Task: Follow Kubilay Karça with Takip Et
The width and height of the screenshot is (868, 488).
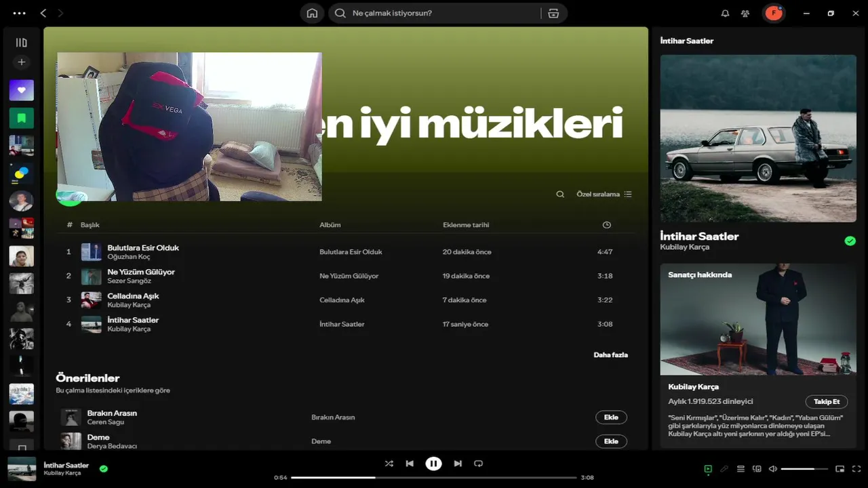Action: (x=827, y=402)
